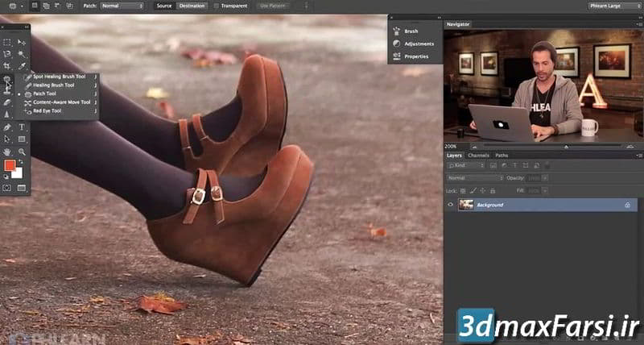Toggle Quick Mask mode
Screen dimensions: 644x345
[7, 188]
